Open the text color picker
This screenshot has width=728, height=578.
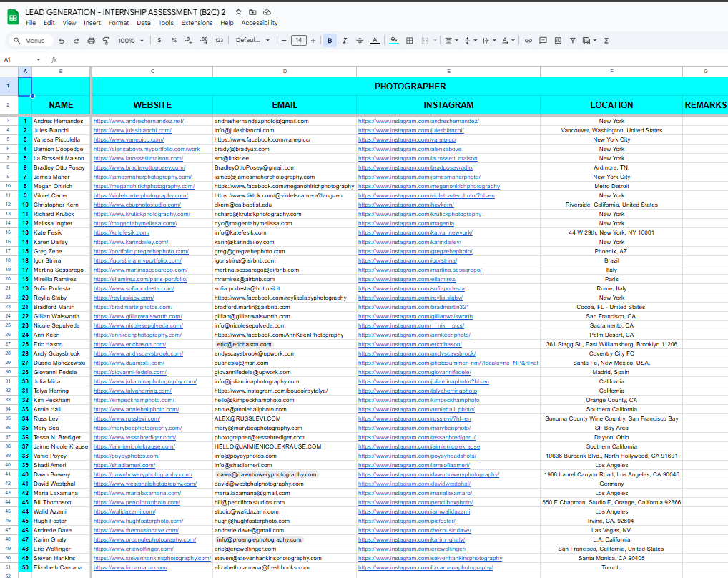click(x=375, y=41)
